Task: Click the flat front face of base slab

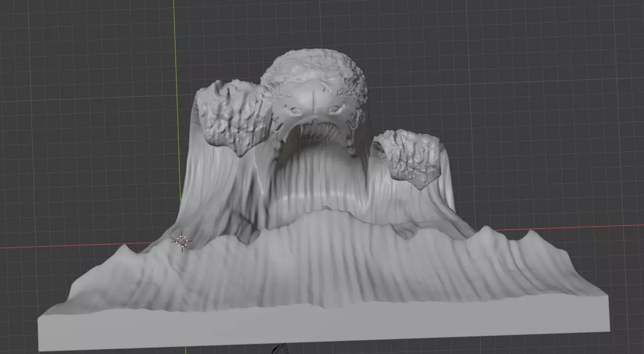Action: [323, 327]
